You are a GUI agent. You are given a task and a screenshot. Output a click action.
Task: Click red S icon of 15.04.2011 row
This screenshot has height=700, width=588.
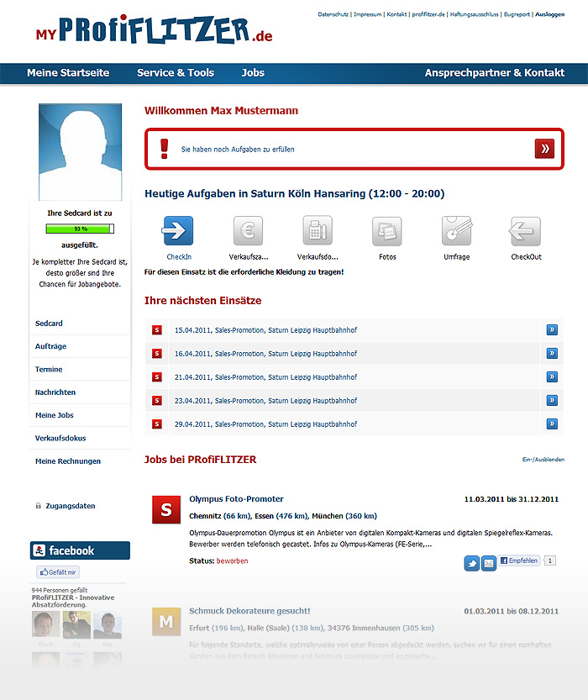(157, 330)
